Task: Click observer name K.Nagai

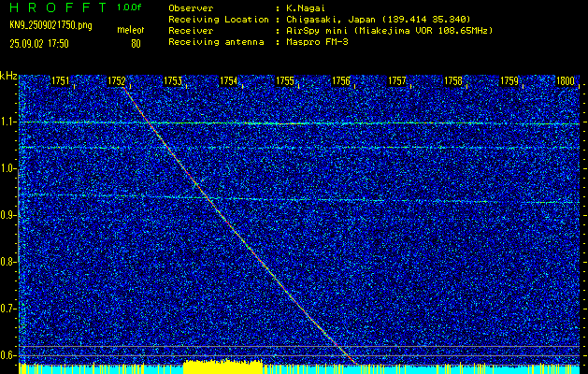Action: tap(306, 7)
